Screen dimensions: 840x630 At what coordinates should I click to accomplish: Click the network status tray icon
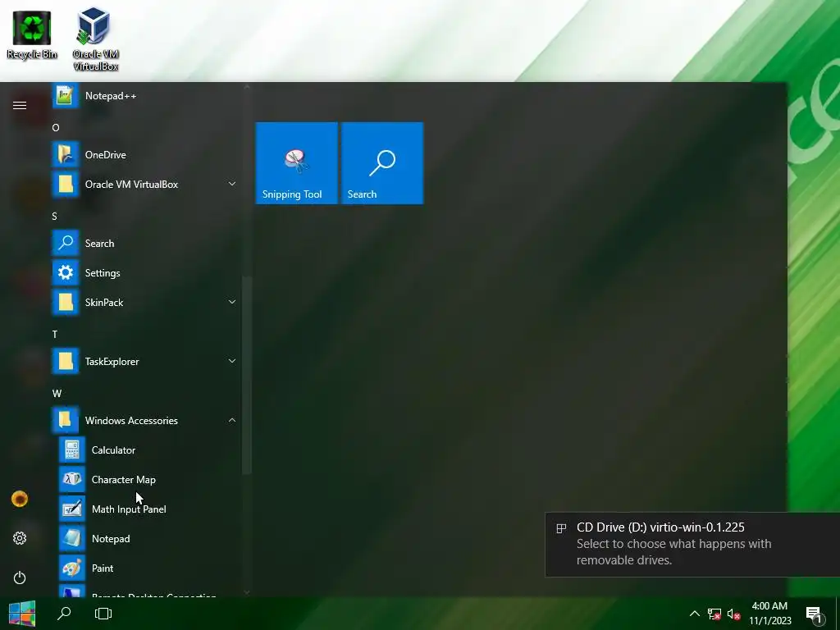pyautogui.click(x=714, y=614)
